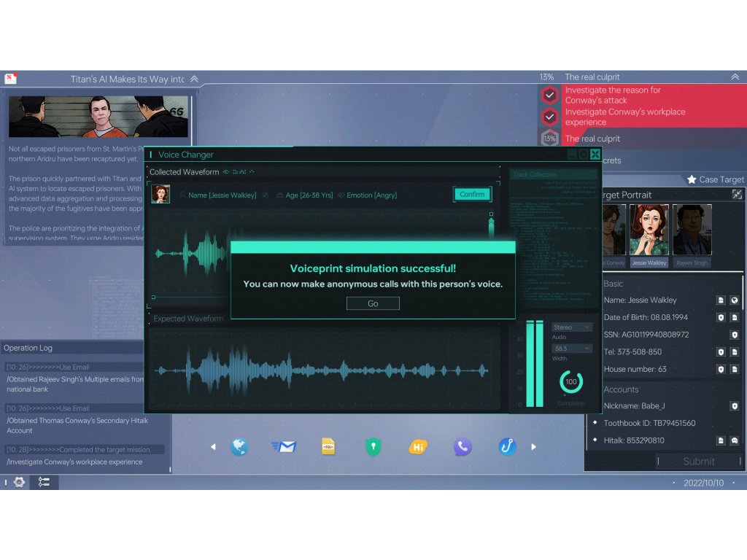Image resolution: width=747 pixels, height=560 pixels.
Task: Click the globe icon in the Name row
Action: point(735,300)
